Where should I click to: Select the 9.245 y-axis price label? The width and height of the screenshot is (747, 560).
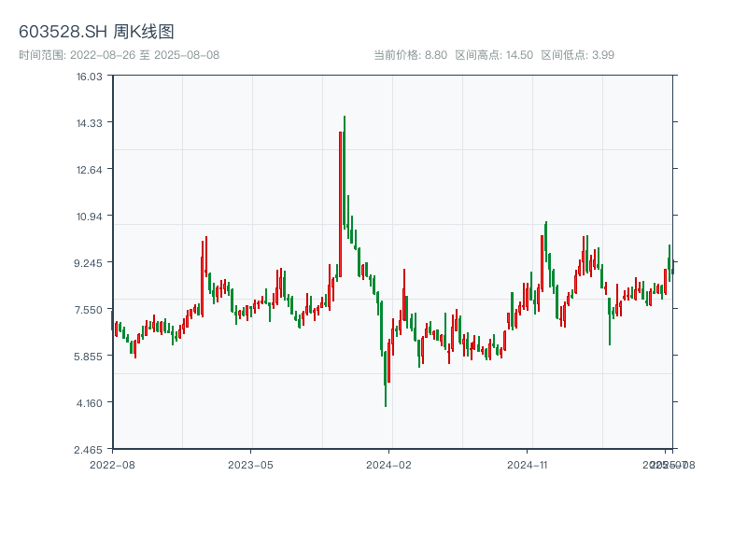[90, 262]
